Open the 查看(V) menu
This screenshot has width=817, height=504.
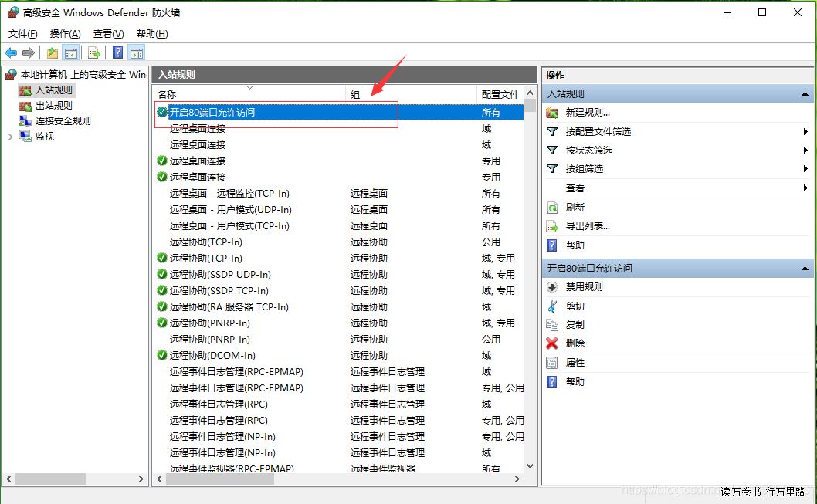[108, 34]
